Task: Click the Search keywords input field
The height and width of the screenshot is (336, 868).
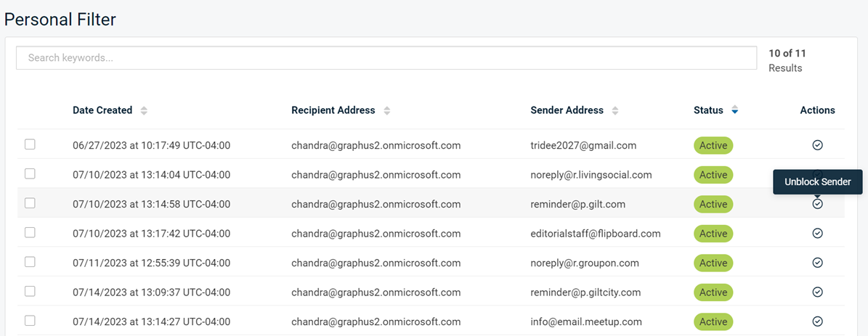Action: tap(386, 57)
